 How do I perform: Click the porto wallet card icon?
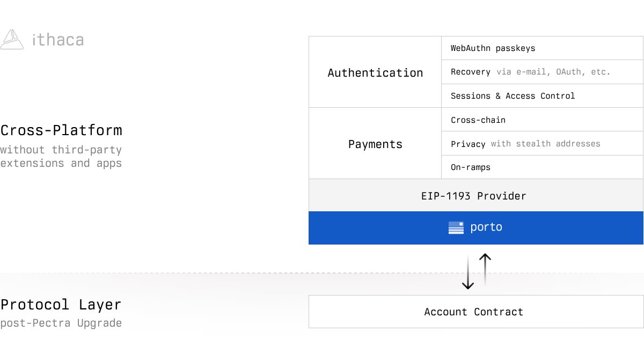tap(456, 227)
